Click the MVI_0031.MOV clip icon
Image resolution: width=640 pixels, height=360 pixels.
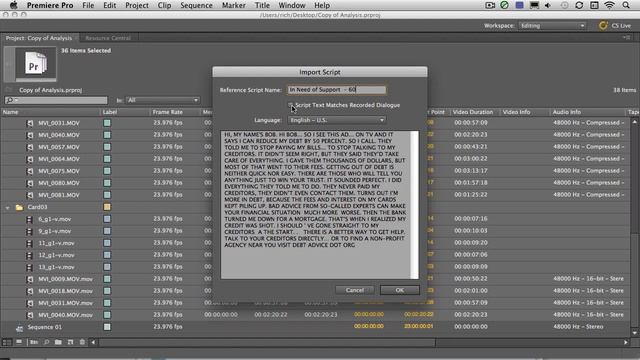pos(30,123)
